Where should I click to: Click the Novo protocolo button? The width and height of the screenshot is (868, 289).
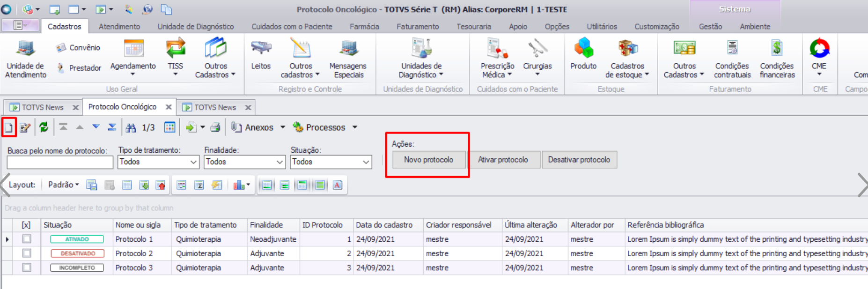point(429,160)
